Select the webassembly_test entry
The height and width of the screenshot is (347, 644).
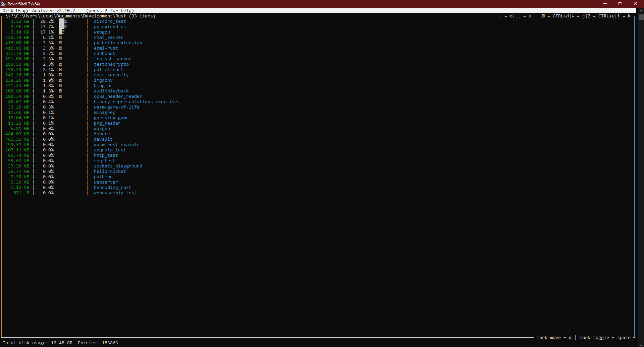115,193
